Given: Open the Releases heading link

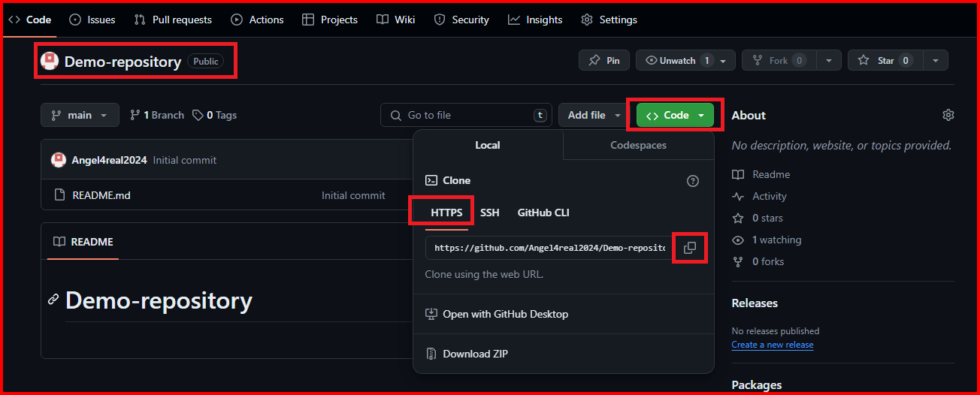Looking at the screenshot, I should click(x=755, y=303).
